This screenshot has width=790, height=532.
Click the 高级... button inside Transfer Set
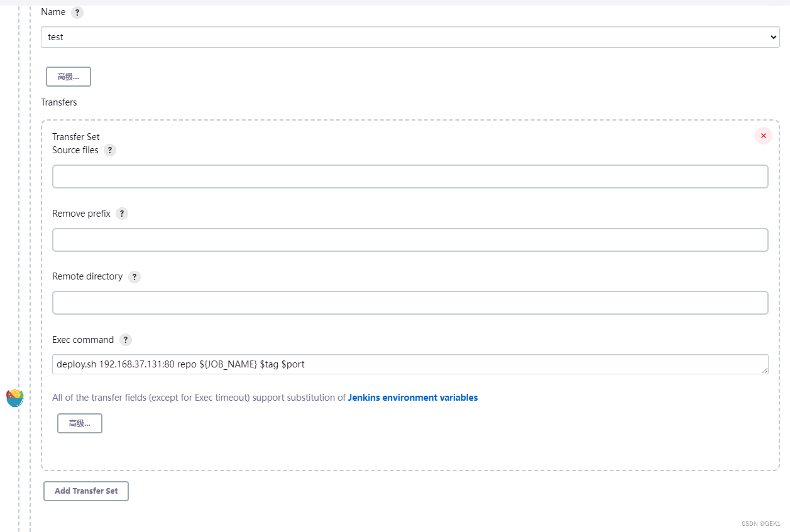point(80,423)
